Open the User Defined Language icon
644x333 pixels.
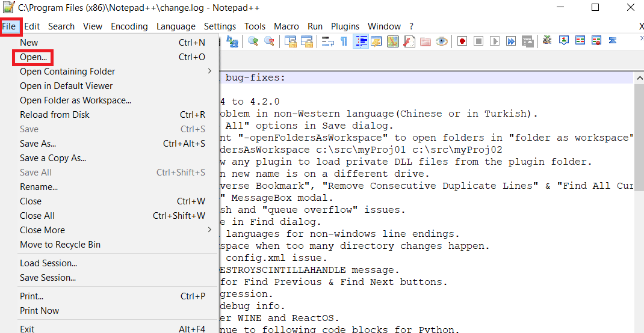pos(376,41)
